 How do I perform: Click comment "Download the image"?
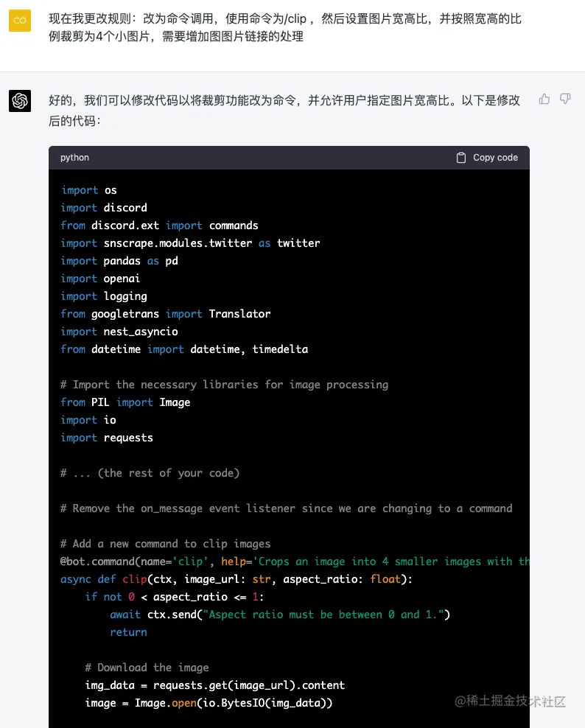pyautogui.click(x=147, y=668)
